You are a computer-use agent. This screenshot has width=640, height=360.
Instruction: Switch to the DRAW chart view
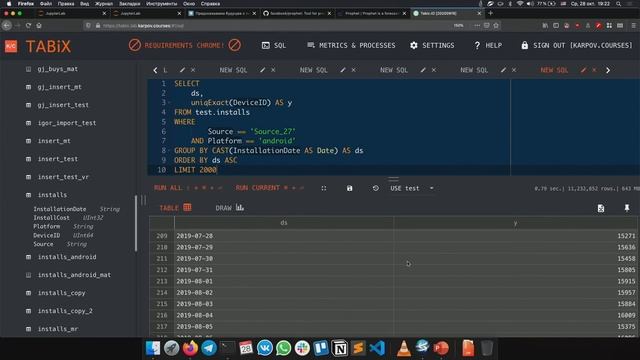[x=230, y=208]
